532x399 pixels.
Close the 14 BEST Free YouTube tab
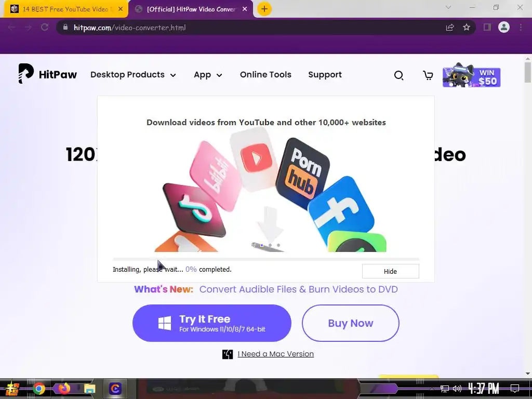pyautogui.click(x=121, y=9)
